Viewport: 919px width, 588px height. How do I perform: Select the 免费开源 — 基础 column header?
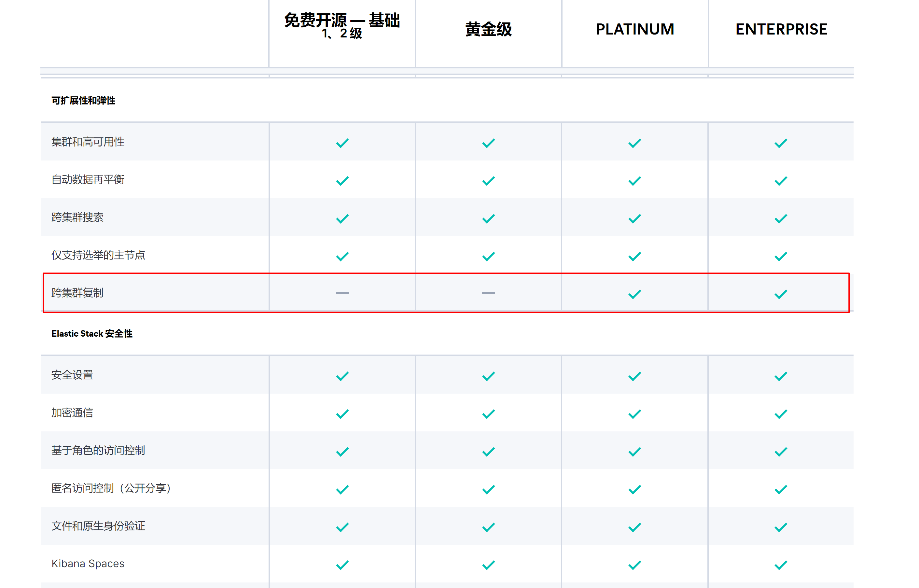[342, 25]
